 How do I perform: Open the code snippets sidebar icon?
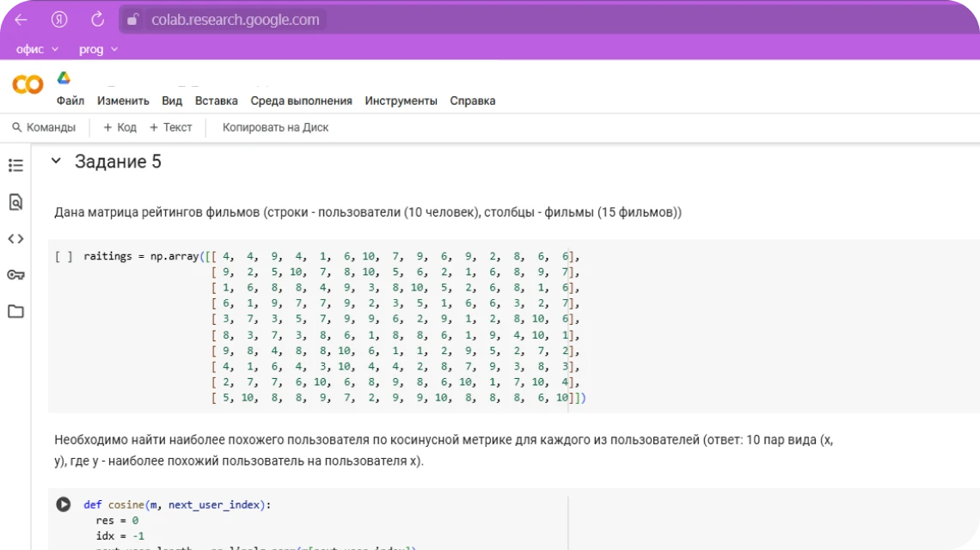point(15,239)
